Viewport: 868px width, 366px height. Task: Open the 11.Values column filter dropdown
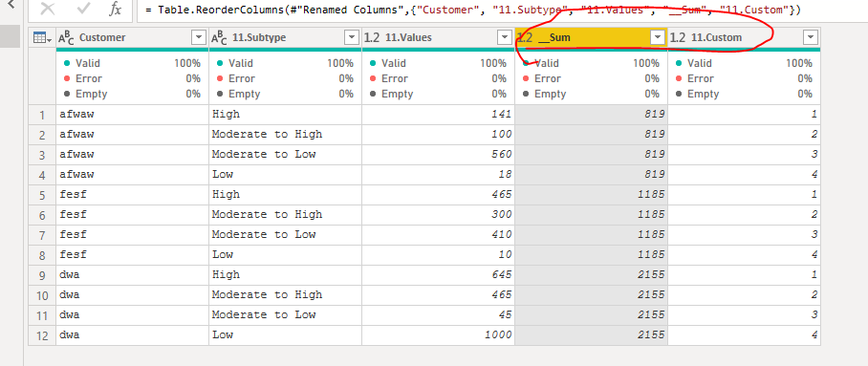(505, 37)
